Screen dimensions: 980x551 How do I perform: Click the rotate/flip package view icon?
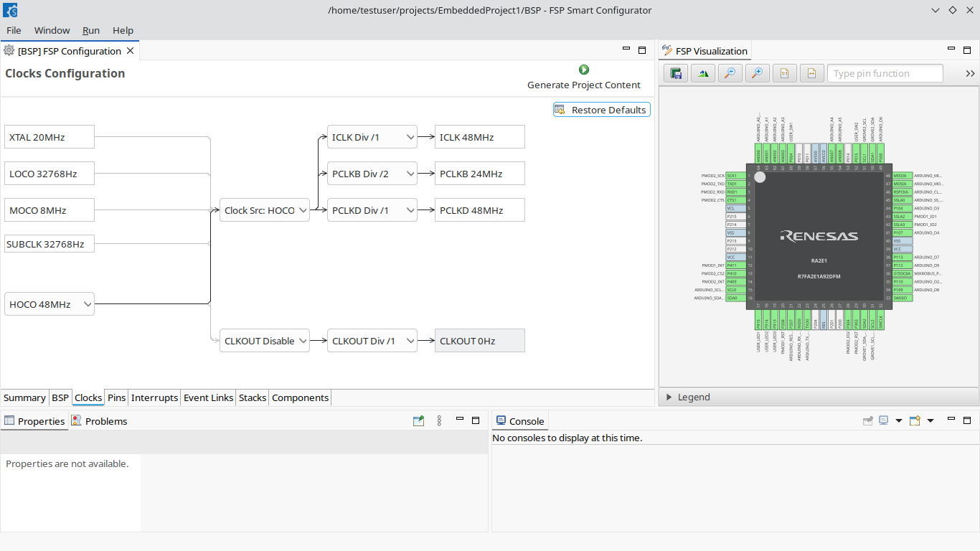tap(703, 73)
